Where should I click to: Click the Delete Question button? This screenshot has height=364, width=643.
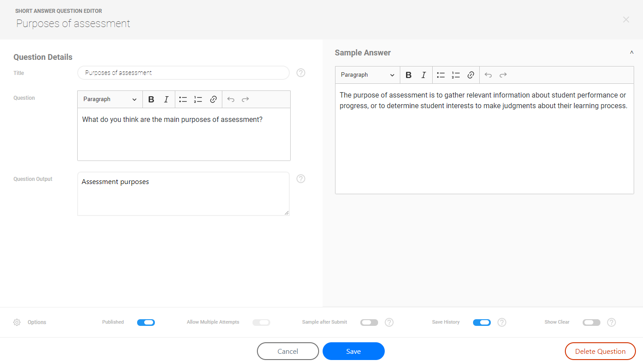600,351
